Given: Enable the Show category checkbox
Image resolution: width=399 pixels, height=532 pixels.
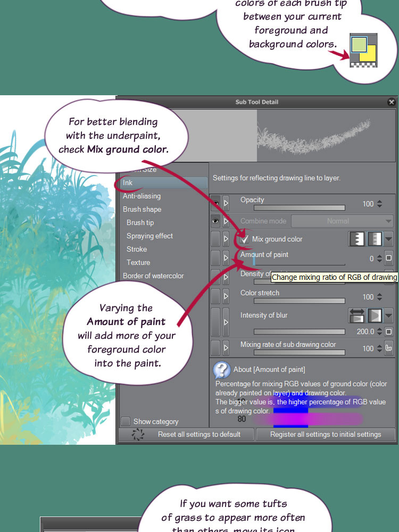Looking at the screenshot, I should pos(126,421).
